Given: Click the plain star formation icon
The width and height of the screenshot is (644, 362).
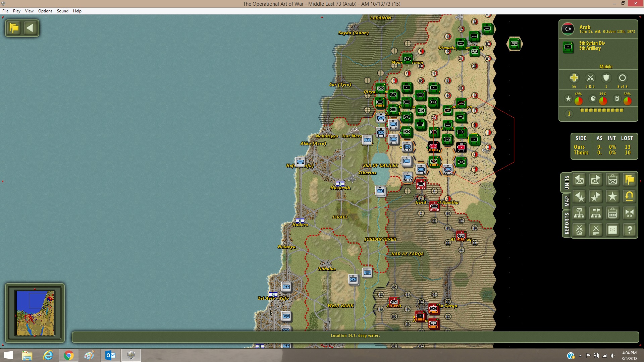Looking at the screenshot, I should [x=613, y=197].
